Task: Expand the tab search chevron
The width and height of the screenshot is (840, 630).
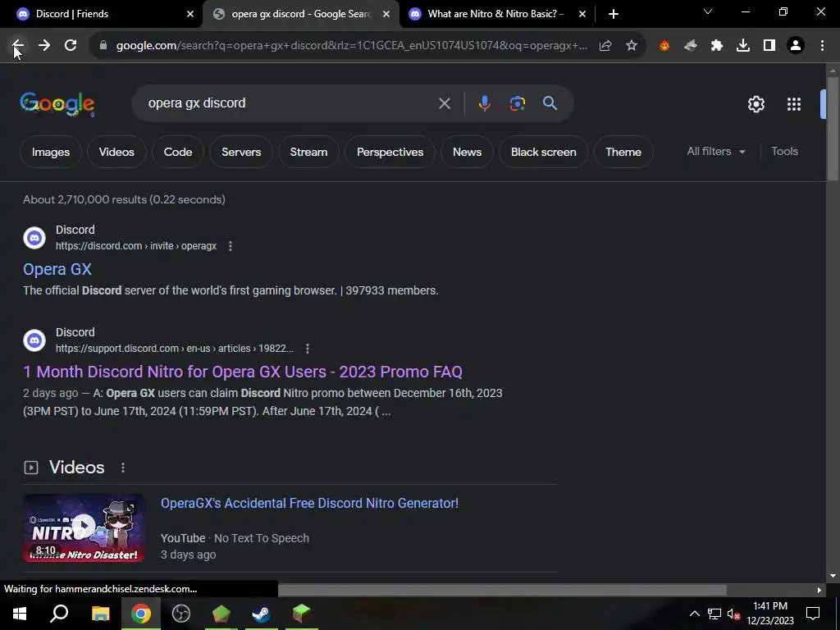Action: coord(708,11)
